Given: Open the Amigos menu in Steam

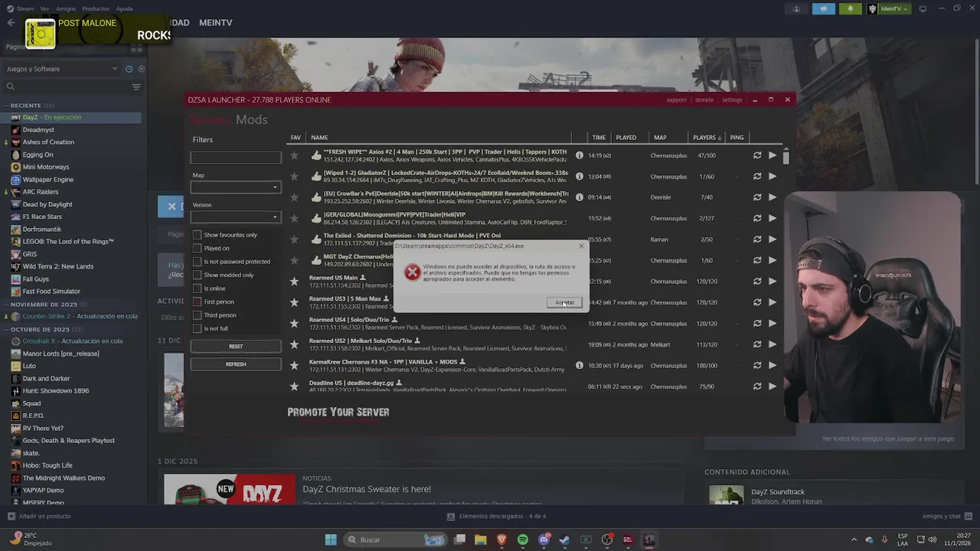Looking at the screenshot, I should tap(66, 8).
